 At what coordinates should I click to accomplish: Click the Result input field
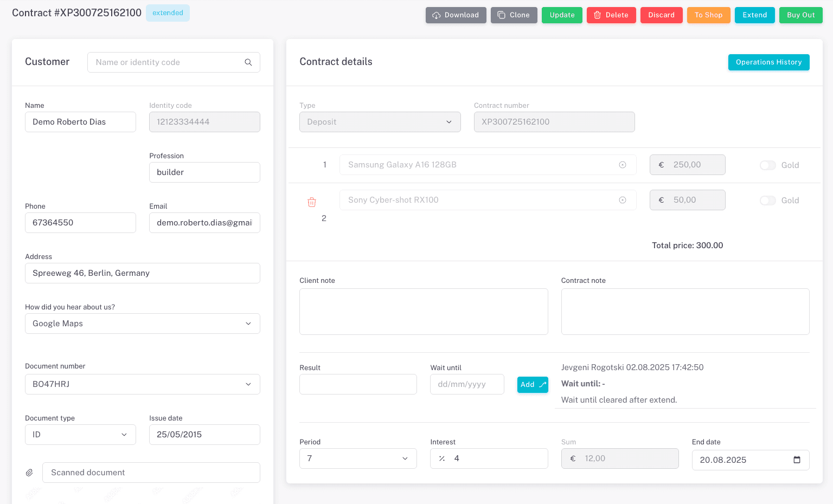pyautogui.click(x=358, y=384)
